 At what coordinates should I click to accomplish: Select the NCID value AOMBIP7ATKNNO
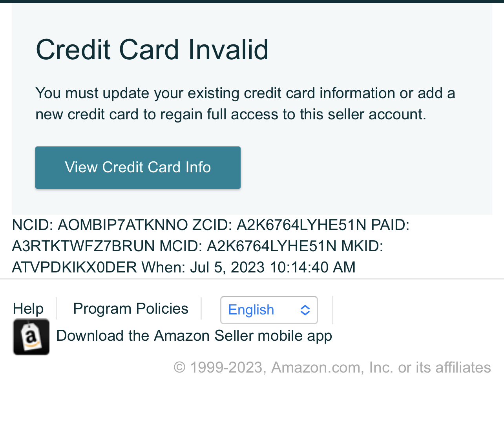click(x=123, y=225)
